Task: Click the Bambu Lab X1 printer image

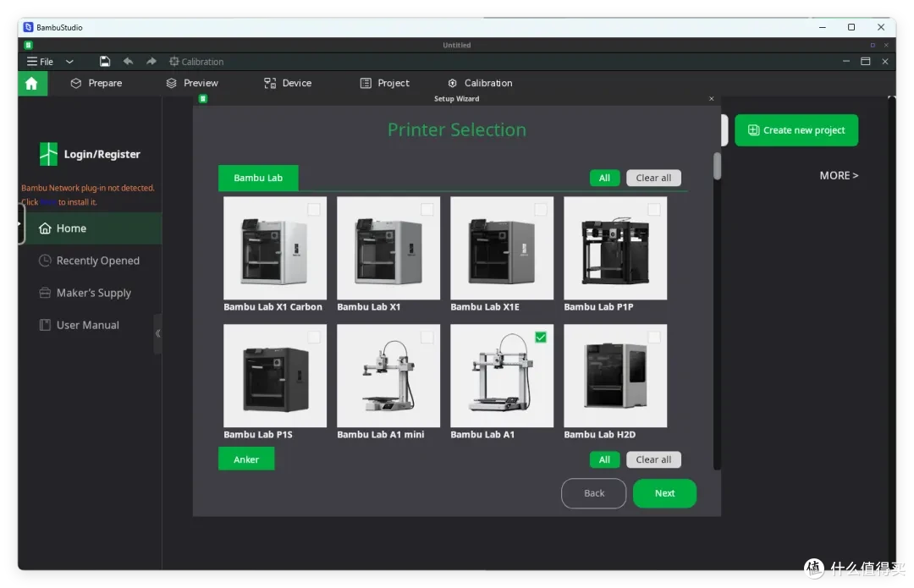Action: [x=388, y=248]
